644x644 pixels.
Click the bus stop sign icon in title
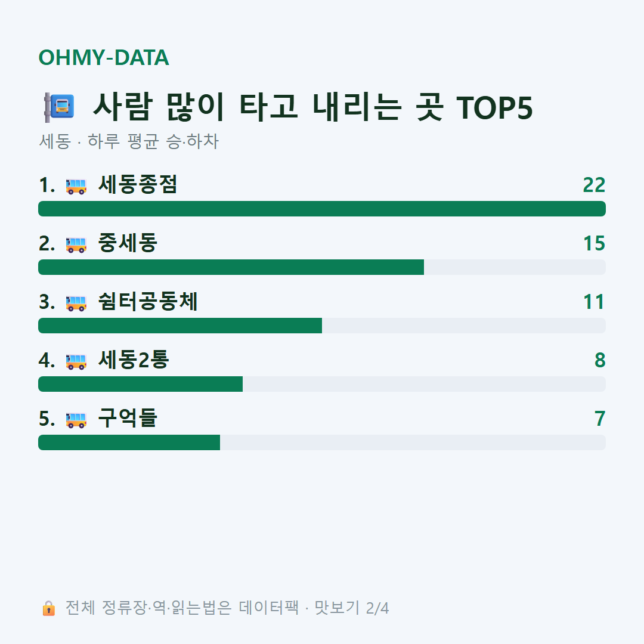click(59, 107)
